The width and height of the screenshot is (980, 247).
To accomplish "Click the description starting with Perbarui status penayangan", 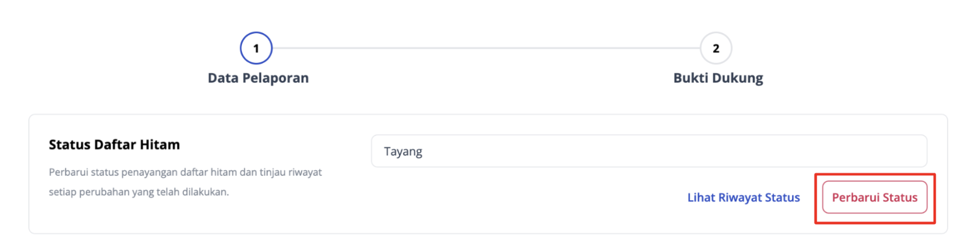I will coord(185,172).
